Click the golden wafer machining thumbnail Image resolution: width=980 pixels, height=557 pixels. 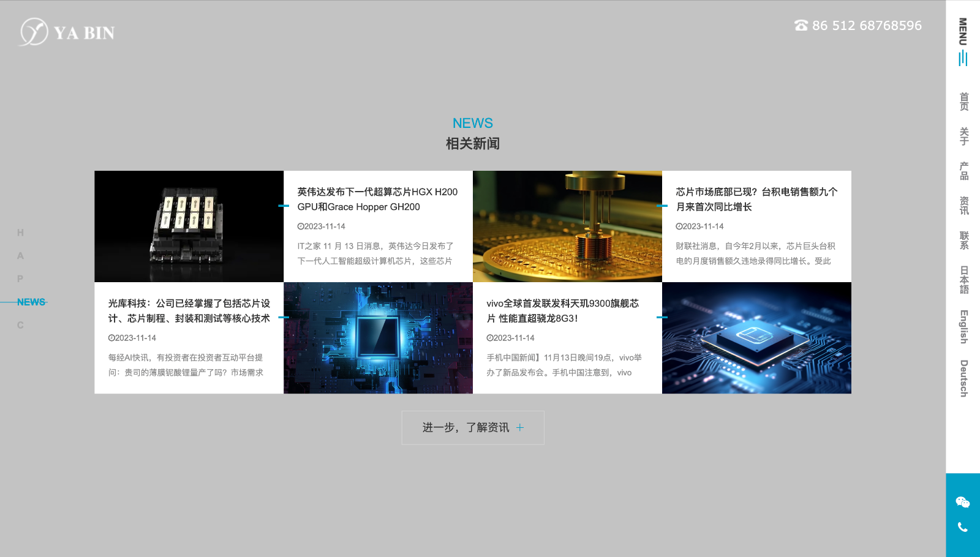coord(567,226)
